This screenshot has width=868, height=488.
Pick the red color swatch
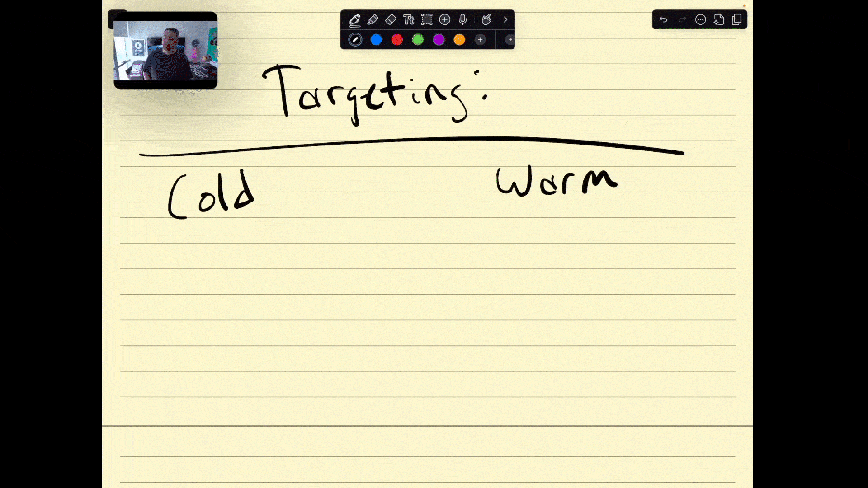point(397,40)
